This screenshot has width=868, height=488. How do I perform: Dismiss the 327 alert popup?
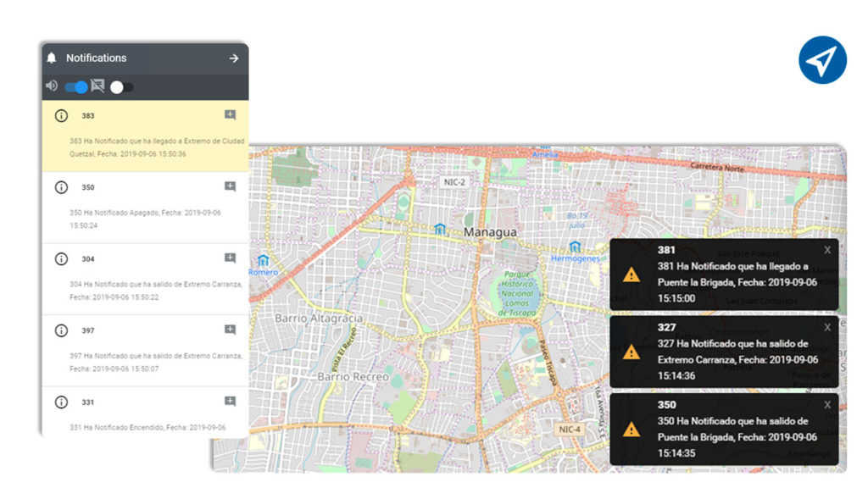coord(827,328)
